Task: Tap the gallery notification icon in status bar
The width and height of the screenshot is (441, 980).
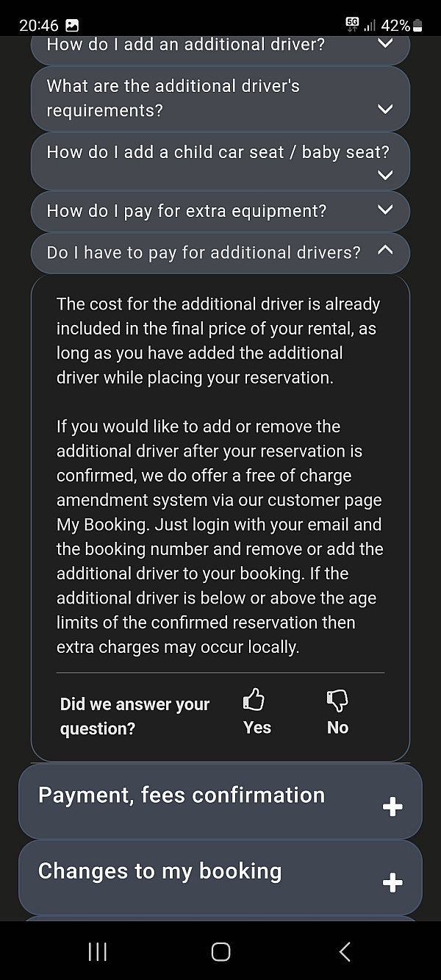Action: pos(72,26)
